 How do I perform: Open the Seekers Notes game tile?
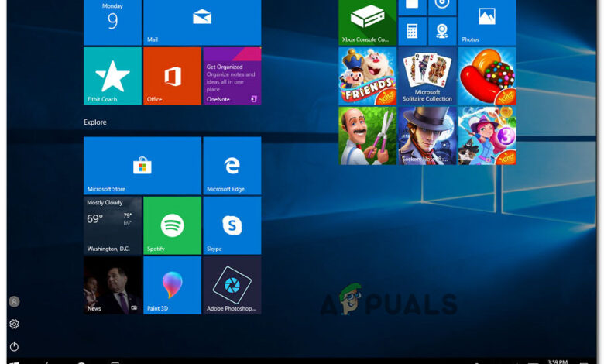[427, 136]
